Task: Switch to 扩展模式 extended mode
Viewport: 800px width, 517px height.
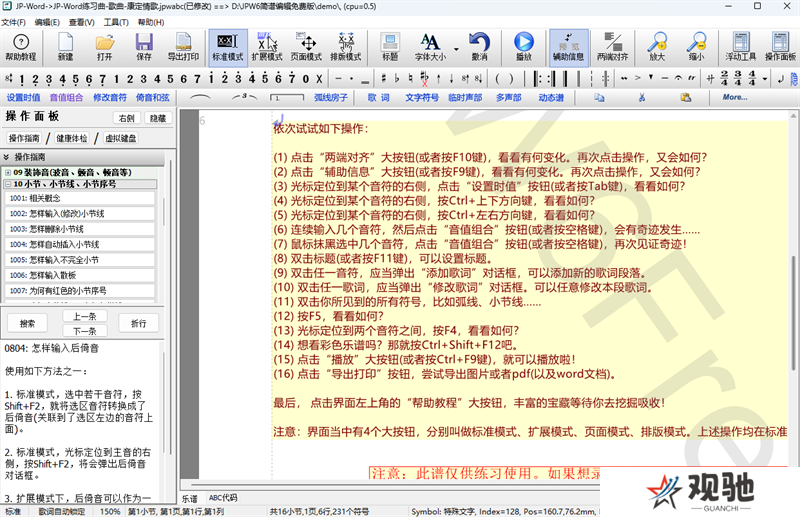Action: click(x=267, y=47)
